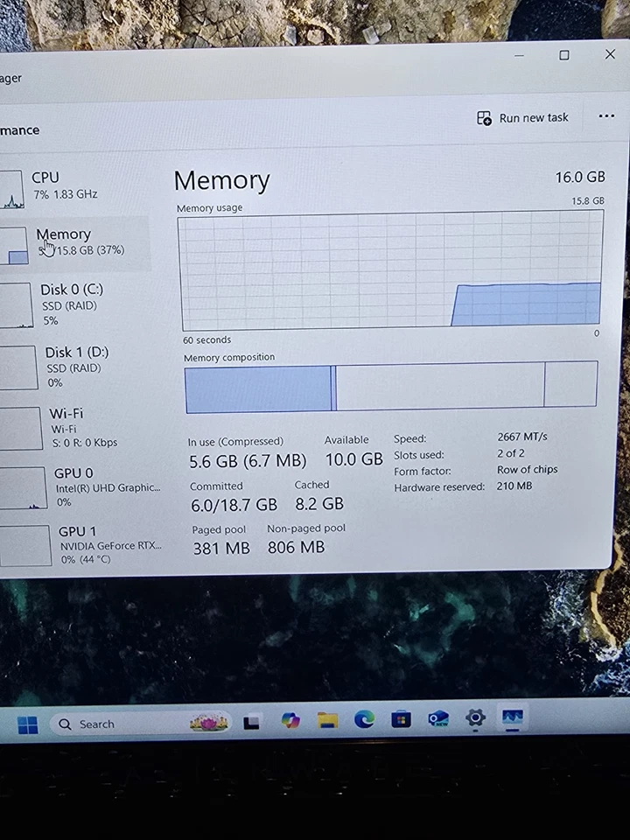Open the three-dot more options menu
Viewport: 630px width, 840px height.
[606, 116]
